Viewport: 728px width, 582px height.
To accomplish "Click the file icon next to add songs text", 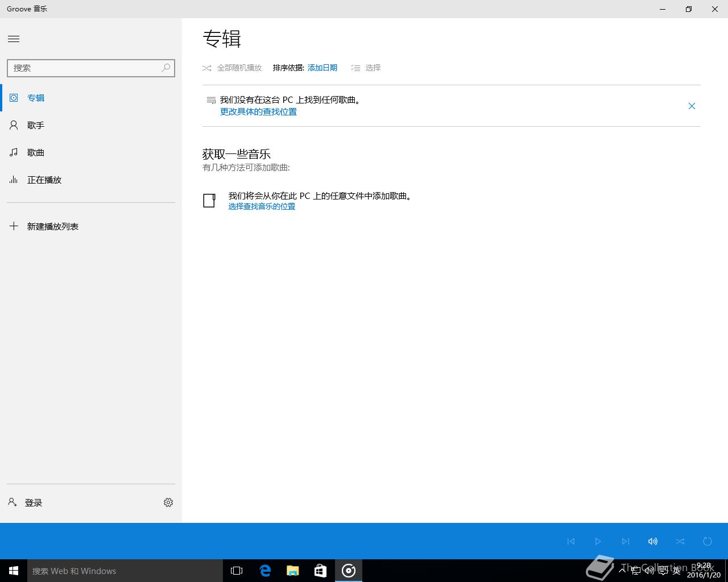I will click(x=209, y=200).
